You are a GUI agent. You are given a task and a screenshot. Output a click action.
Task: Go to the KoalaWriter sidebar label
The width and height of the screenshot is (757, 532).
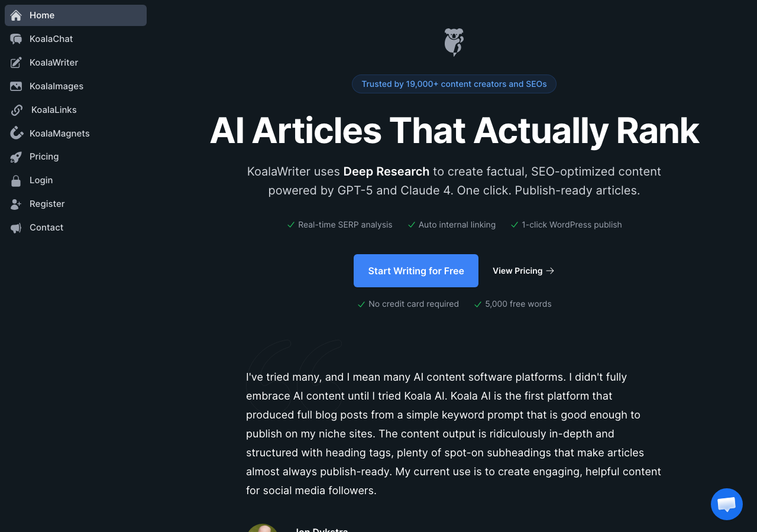tap(54, 63)
